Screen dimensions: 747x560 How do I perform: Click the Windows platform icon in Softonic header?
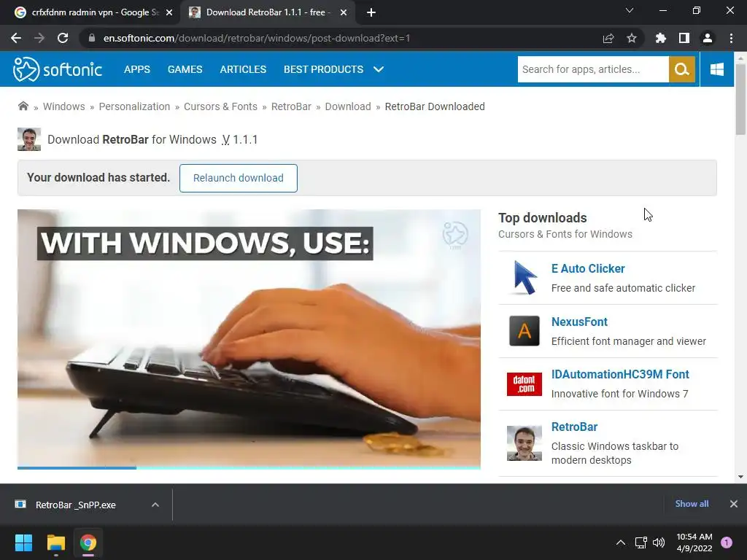coord(717,69)
